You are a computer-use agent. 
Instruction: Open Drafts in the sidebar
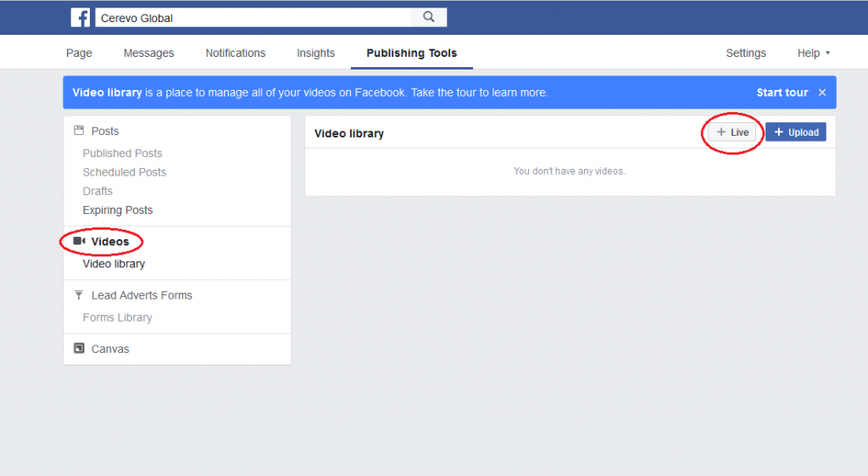pos(97,191)
